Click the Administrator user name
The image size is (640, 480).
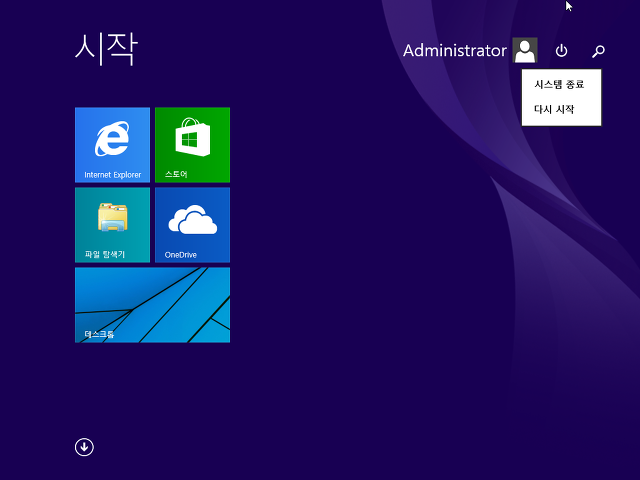(455, 51)
